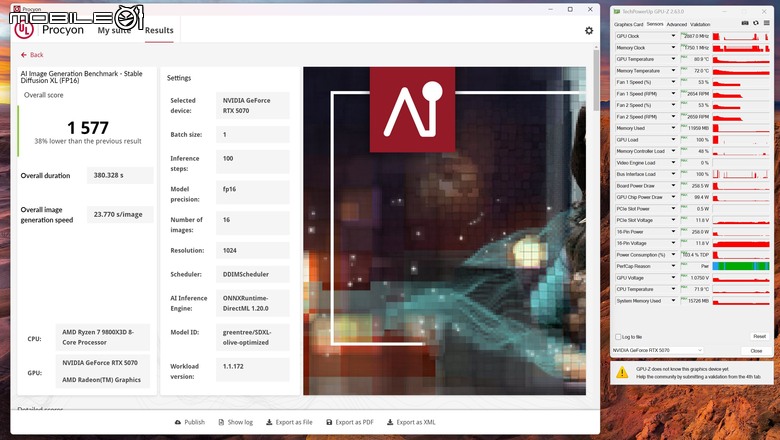This screenshot has width=780, height=440.
Task: Click the Export as XML download icon
Action: (x=390, y=422)
